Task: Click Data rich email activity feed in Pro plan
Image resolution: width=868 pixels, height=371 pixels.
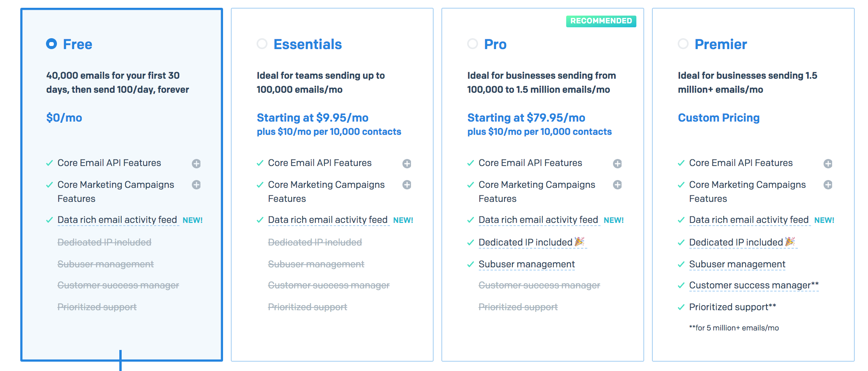Action: pos(538,220)
